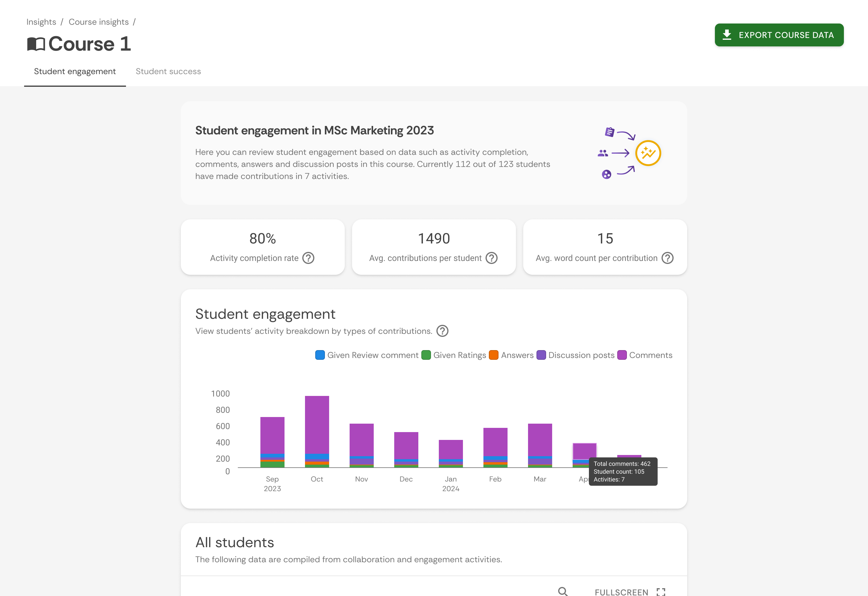Click the Jan 2024 bar in chart
Image resolution: width=868 pixels, height=596 pixels.
point(451,453)
